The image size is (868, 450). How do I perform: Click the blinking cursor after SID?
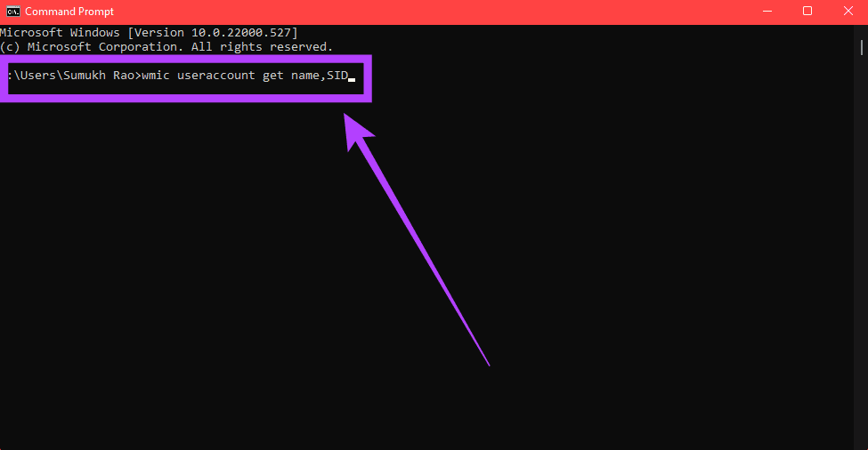pyautogui.click(x=352, y=80)
